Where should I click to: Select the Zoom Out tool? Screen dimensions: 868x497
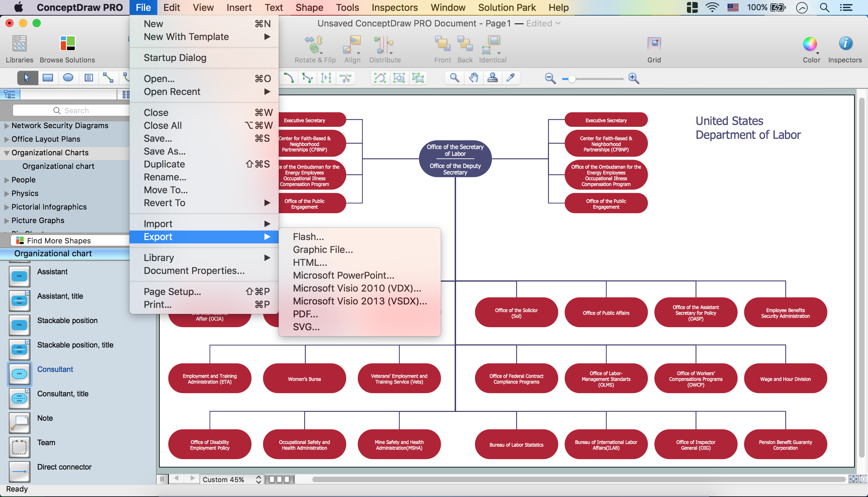549,78
